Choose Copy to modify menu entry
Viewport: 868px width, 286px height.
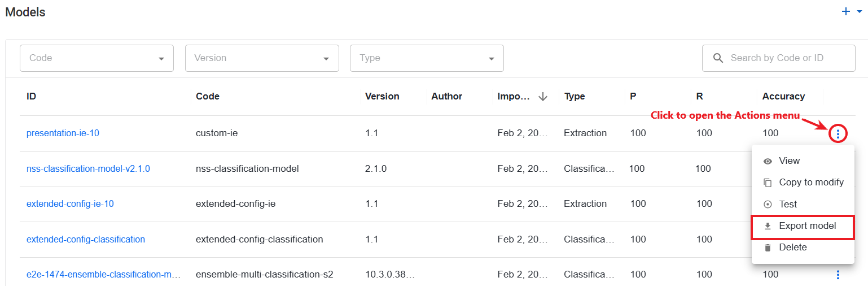(803, 183)
